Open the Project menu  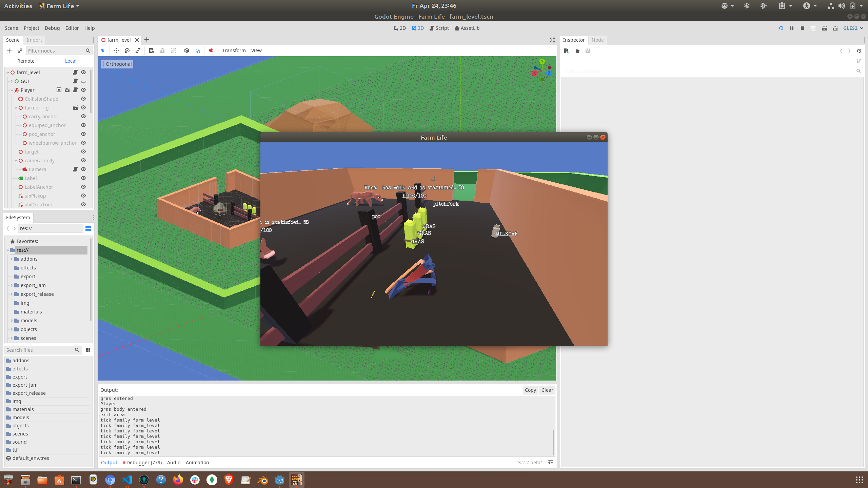31,28
